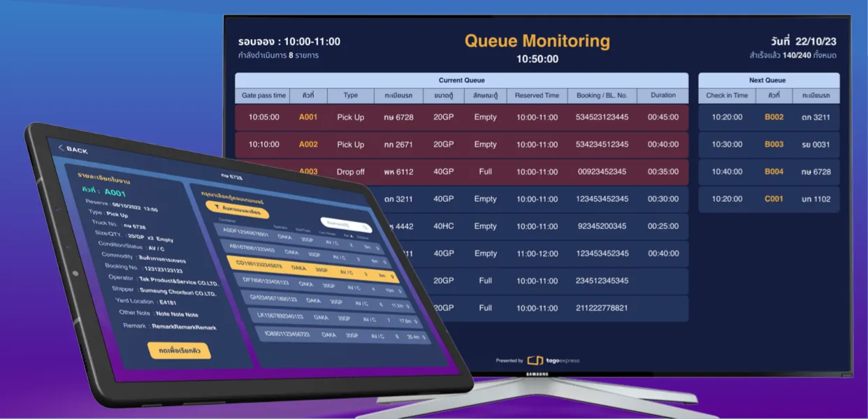Click queue A003 in Current Queue table

[308, 171]
